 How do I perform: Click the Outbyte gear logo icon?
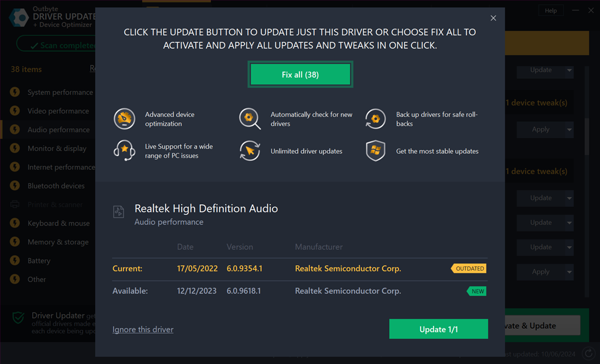(18, 17)
